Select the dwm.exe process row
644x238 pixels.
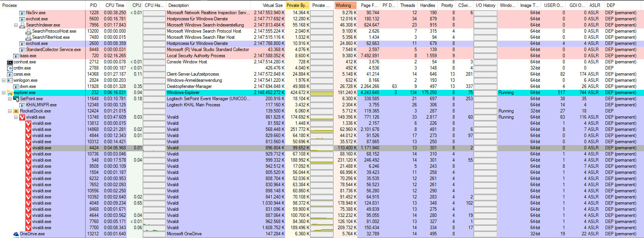(322, 86)
